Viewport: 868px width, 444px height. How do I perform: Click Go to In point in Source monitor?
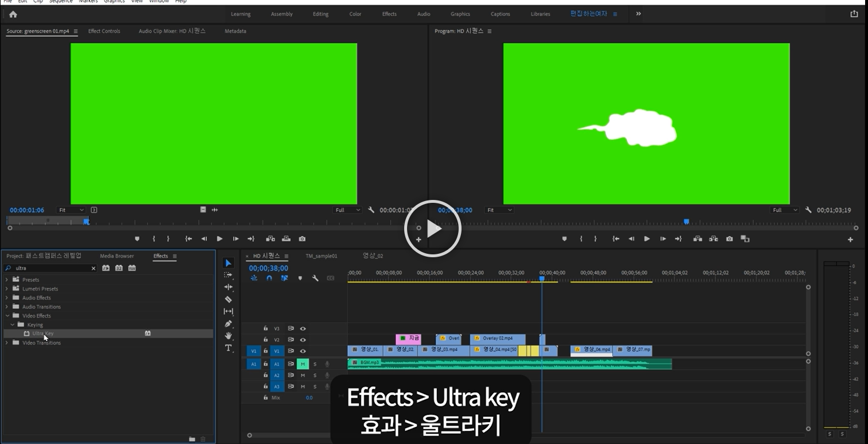pyautogui.click(x=189, y=239)
